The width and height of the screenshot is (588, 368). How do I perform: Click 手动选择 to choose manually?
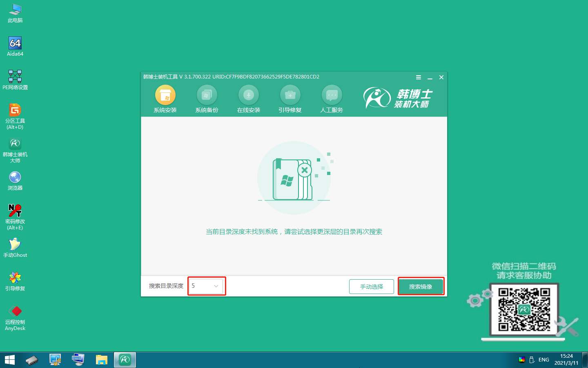371,286
